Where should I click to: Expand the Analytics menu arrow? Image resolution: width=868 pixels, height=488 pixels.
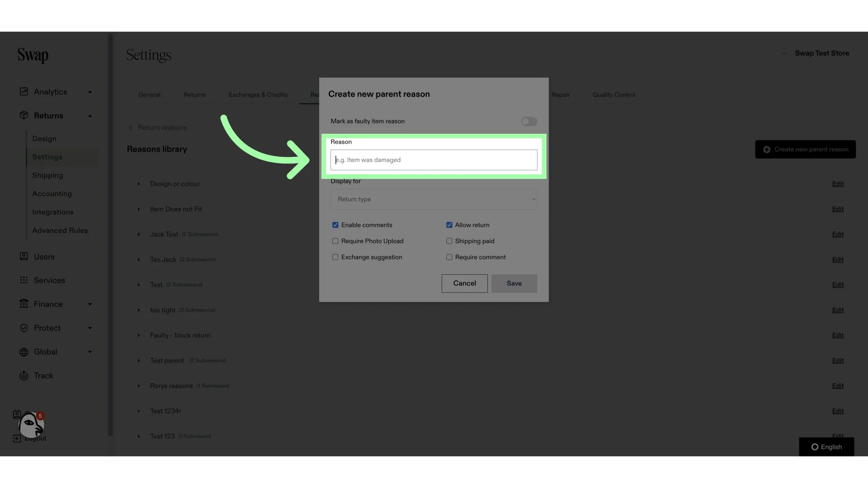(90, 92)
